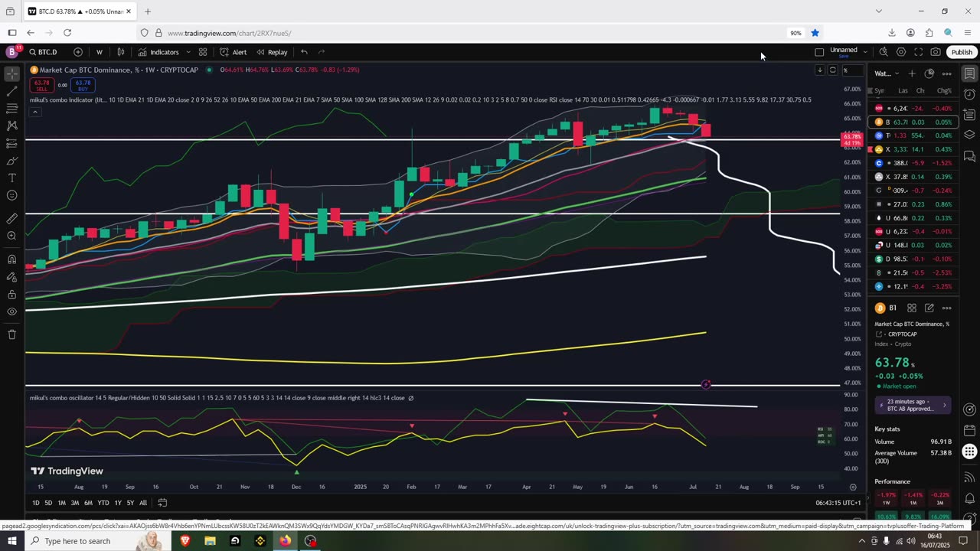Open the text annotation tool
The height and width of the screenshot is (551, 980).
pyautogui.click(x=11, y=178)
